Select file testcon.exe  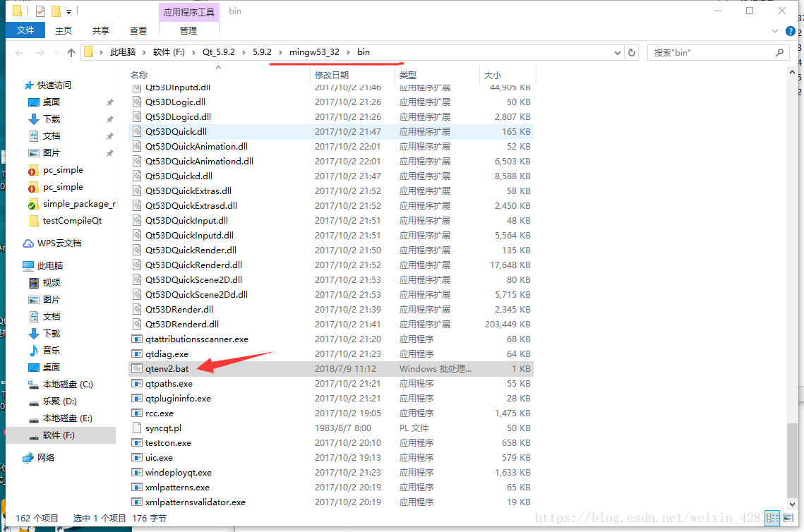(168, 443)
